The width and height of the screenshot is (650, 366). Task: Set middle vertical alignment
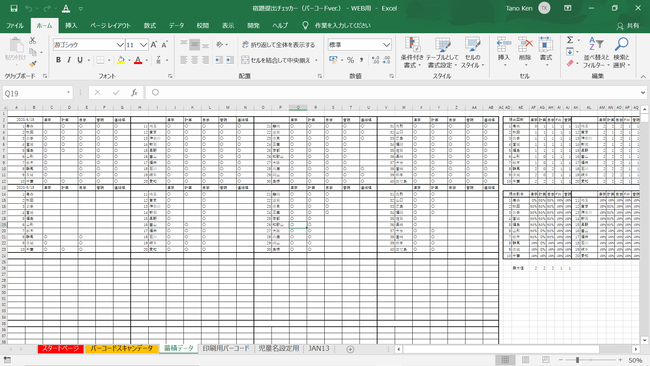point(194,45)
